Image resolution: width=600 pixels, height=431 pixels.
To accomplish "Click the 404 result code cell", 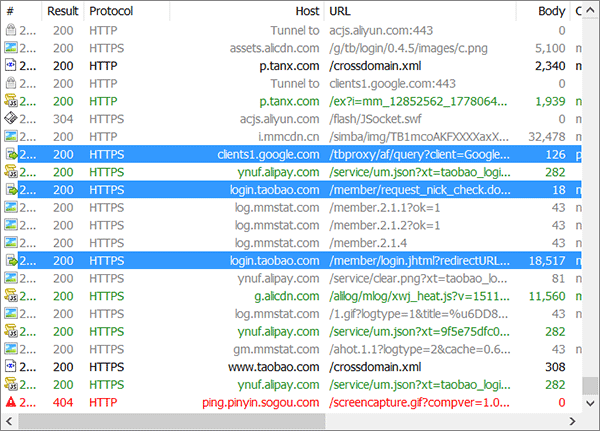I will 63,402.
